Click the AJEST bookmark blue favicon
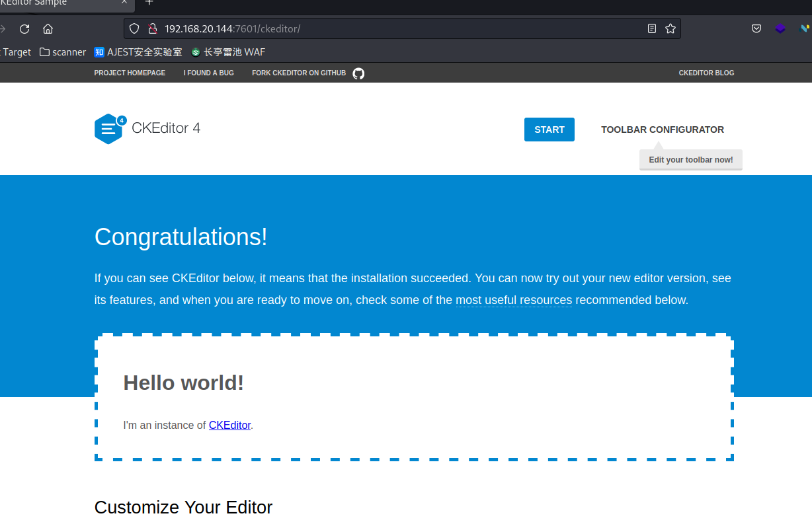This screenshot has height=528, width=812. [99, 52]
